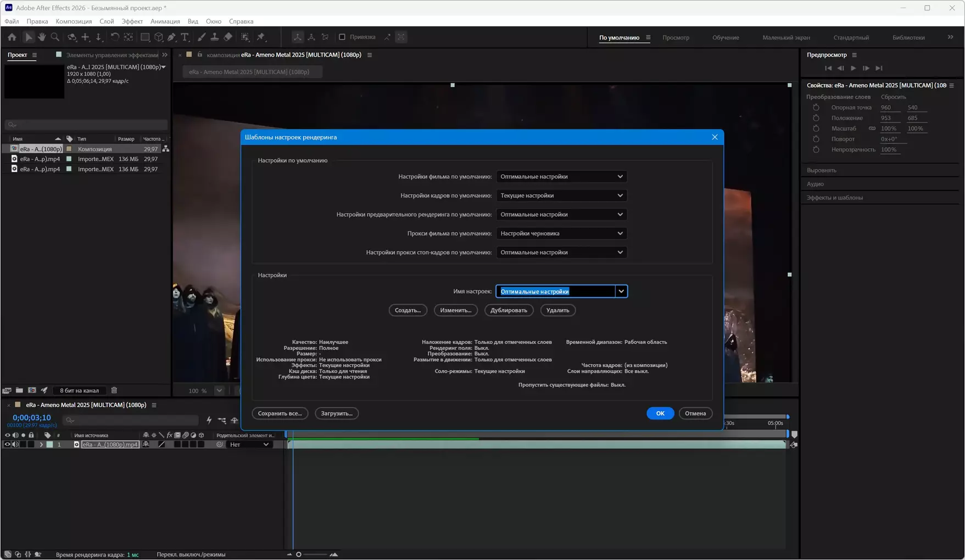This screenshot has height=560, width=965.
Task: Expand layer 1 properties in timeline
Action: [41, 445]
